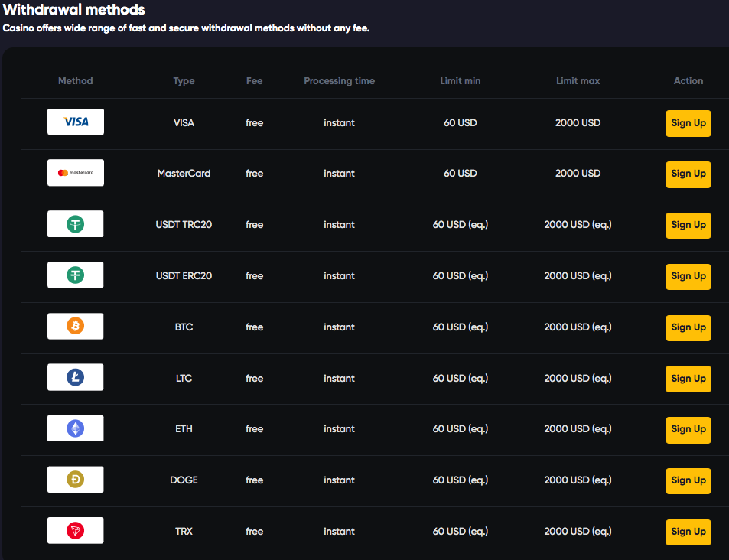Click the Limit max column header
The height and width of the screenshot is (560, 729).
[578, 81]
